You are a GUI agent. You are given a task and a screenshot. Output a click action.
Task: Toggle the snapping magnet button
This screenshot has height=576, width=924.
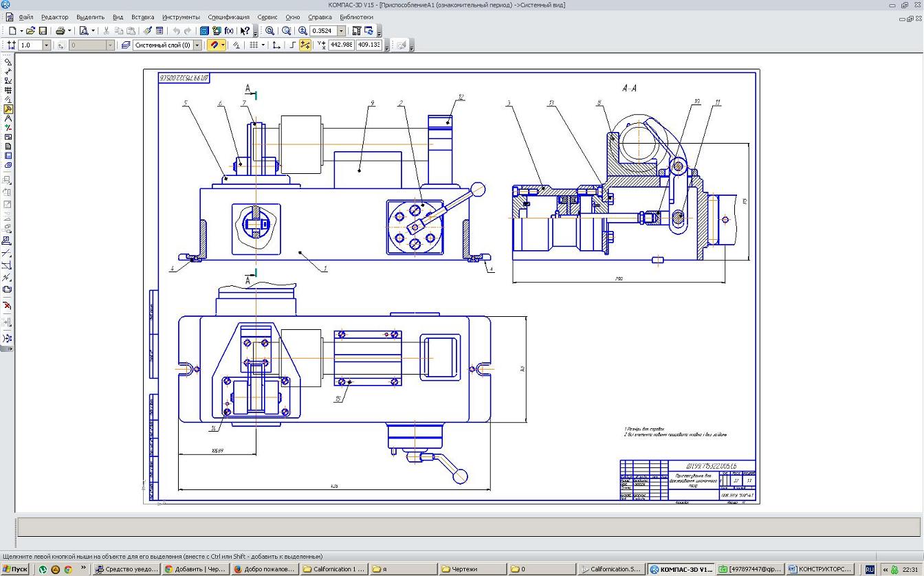(x=214, y=45)
